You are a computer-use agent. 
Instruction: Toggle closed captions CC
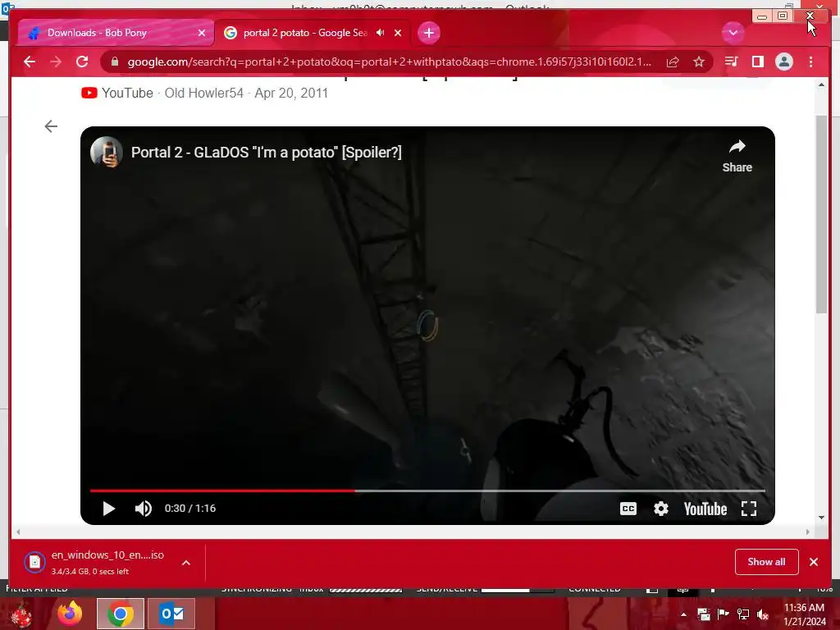point(628,509)
